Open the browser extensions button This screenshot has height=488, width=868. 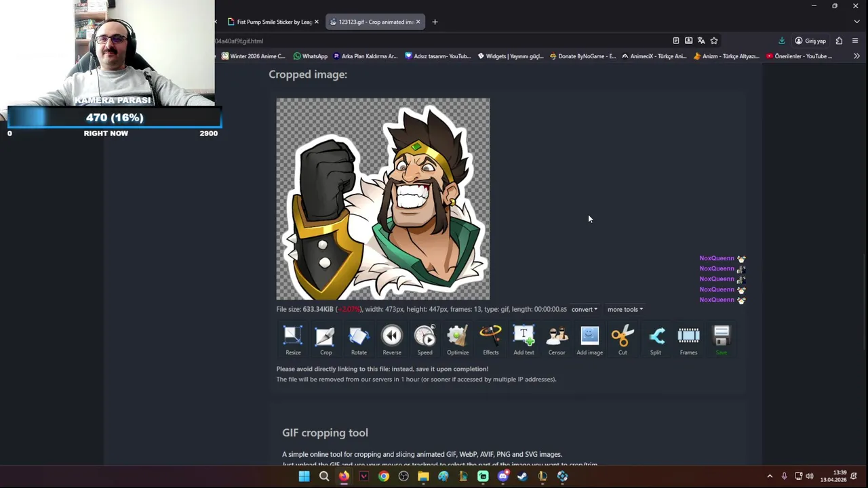pos(839,41)
